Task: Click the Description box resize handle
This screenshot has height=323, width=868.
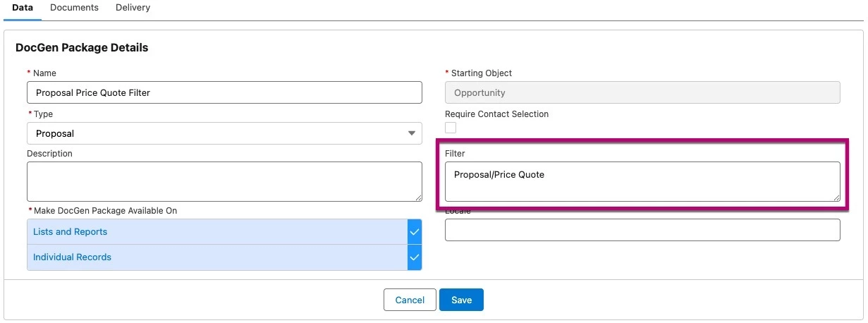Action: point(418,197)
